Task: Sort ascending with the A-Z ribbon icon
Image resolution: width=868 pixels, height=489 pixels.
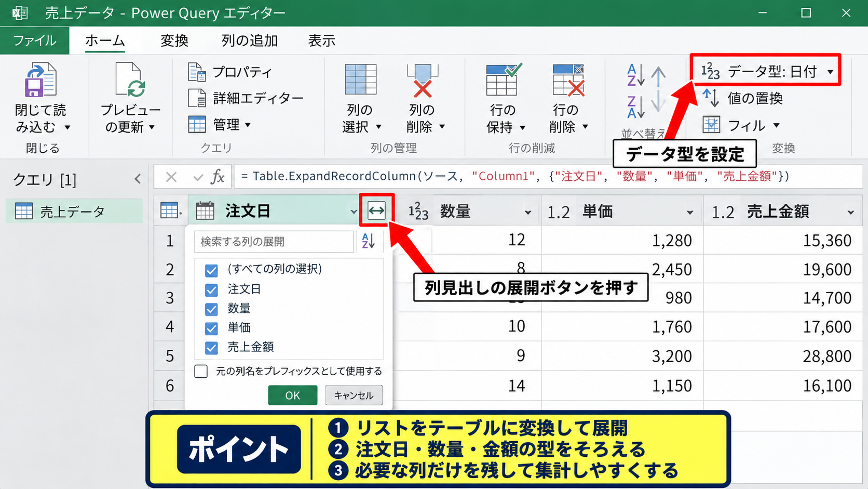Action: (x=636, y=75)
